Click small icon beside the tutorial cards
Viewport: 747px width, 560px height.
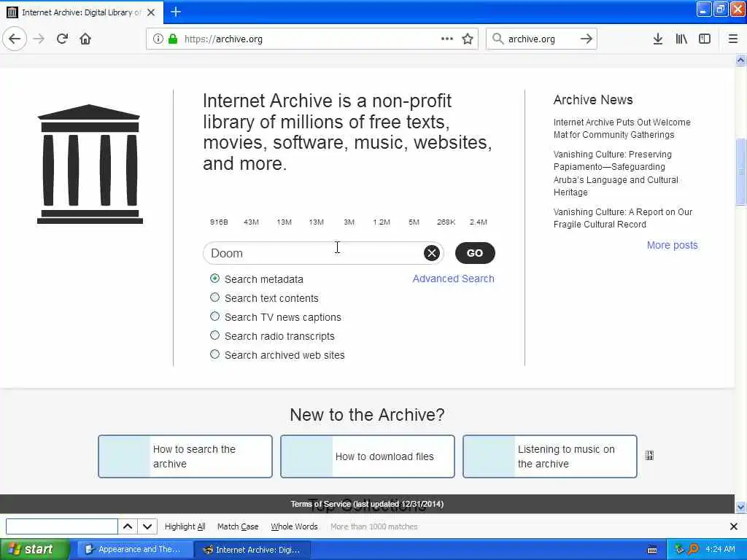[x=649, y=456]
